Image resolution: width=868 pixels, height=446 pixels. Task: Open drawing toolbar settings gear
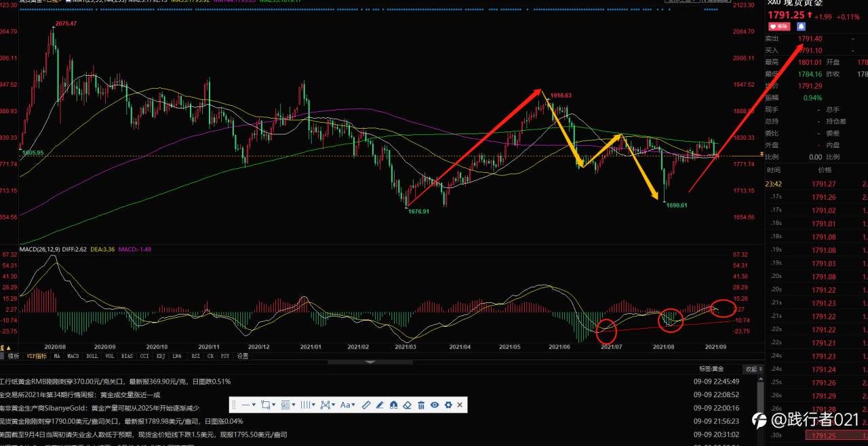448,405
